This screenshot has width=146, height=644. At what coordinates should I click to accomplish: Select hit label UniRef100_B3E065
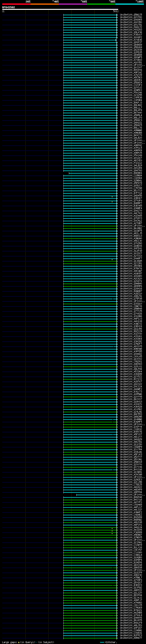coord(131,206)
